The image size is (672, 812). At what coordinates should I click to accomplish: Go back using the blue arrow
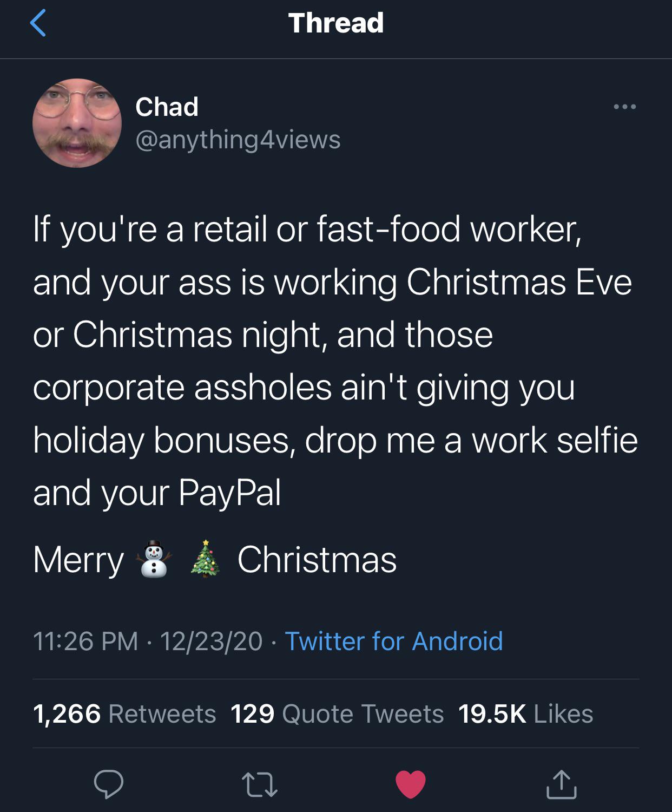(38, 23)
